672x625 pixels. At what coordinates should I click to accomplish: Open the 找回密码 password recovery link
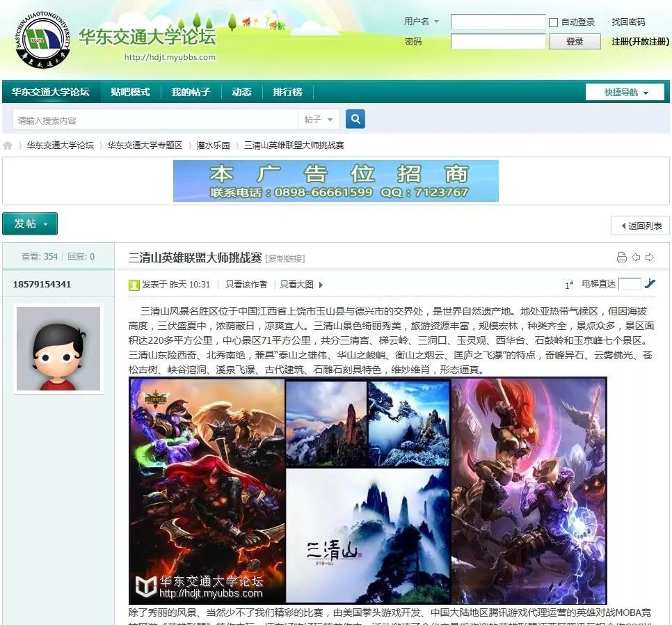[x=629, y=22]
